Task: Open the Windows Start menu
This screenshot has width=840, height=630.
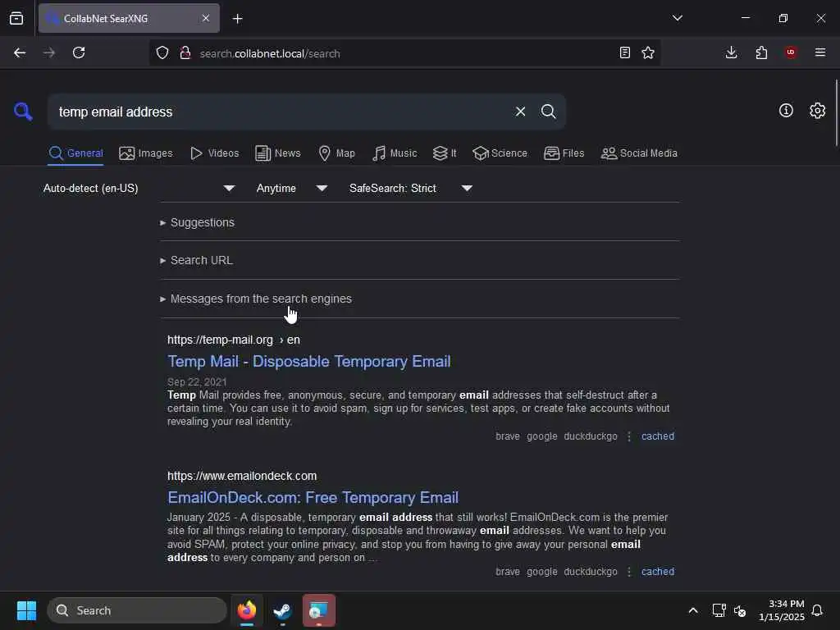Action: click(26, 610)
